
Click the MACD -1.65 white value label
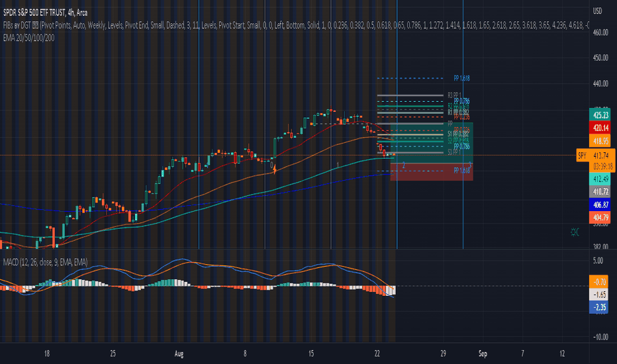pos(599,295)
